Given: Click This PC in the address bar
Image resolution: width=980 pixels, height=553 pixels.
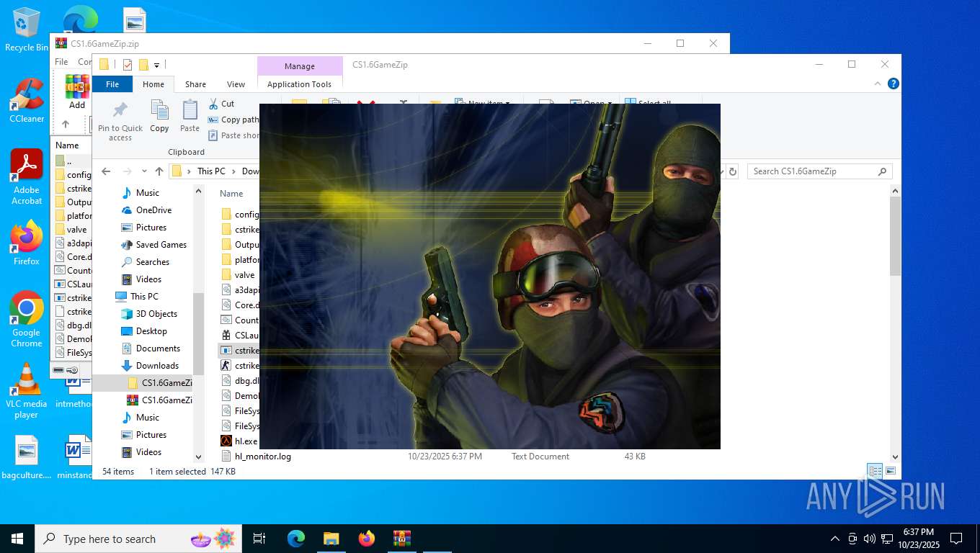Looking at the screenshot, I should [x=211, y=171].
